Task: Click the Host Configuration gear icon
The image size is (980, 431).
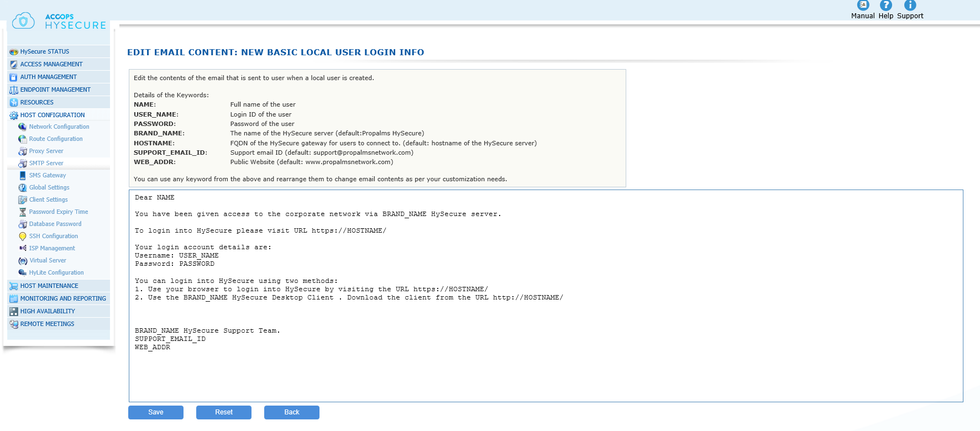Action: (14, 115)
